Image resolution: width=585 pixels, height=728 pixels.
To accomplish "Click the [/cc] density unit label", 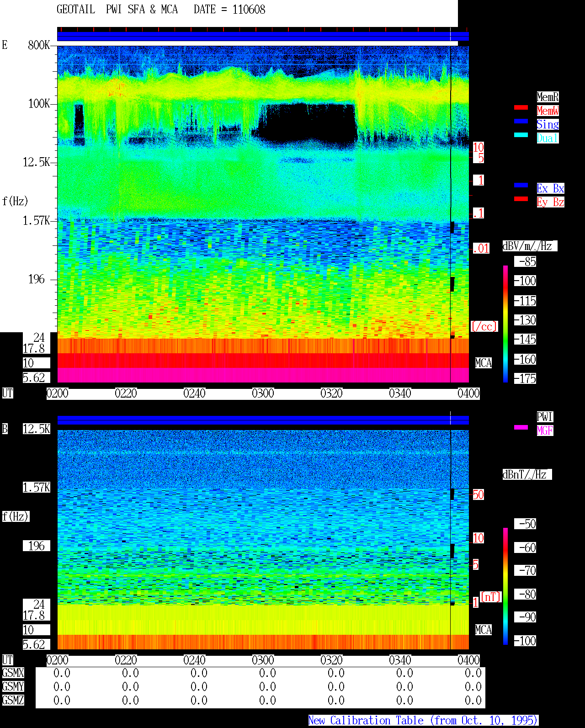I will [484, 326].
